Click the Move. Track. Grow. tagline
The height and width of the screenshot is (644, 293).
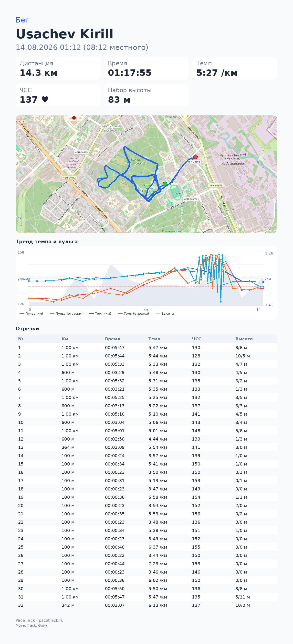31,625
